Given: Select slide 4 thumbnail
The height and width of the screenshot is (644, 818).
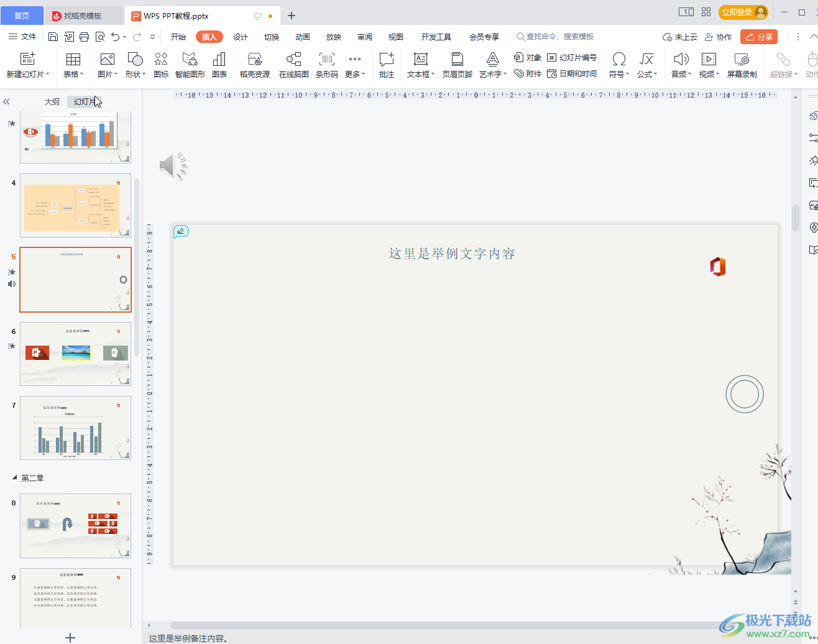Looking at the screenshot, I should coord(75,205).
